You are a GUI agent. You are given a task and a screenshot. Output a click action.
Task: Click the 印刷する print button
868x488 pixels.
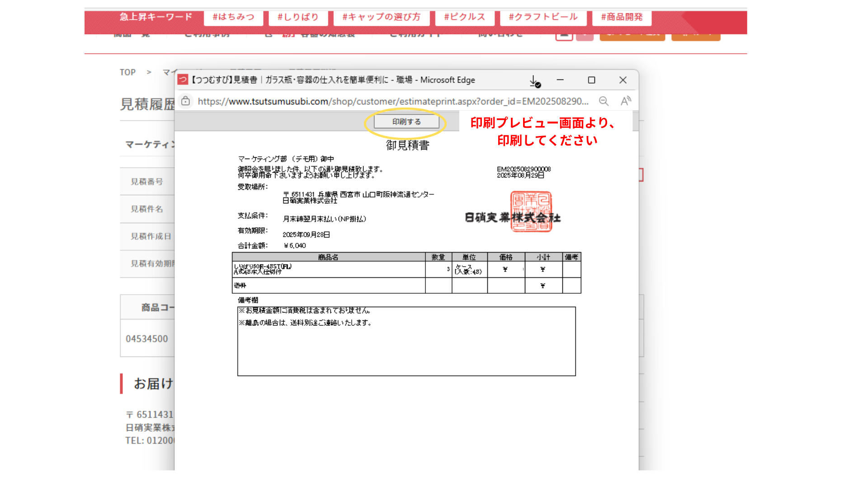[x=406, y=122]
